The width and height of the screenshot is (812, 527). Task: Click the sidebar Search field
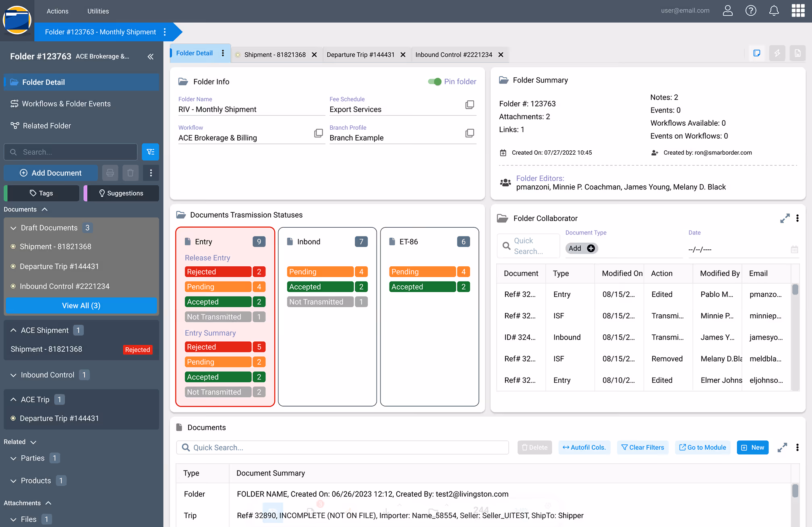(x=70, y=152)
